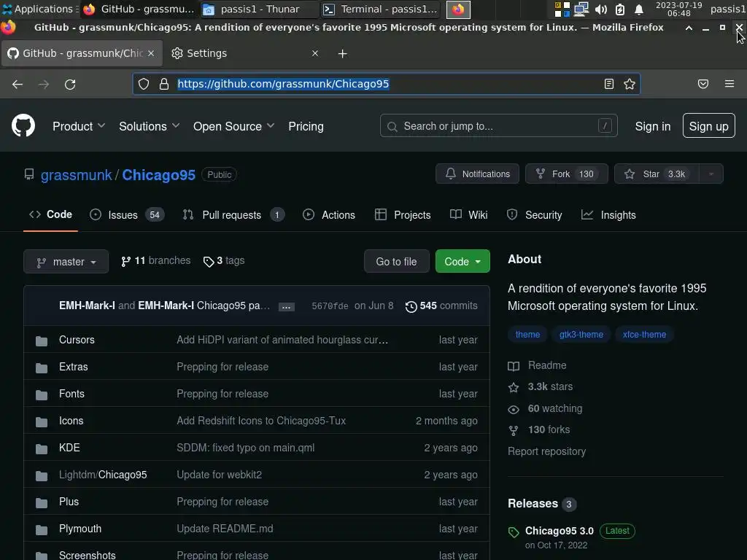This screenshot has height=560, width=747.
Task: Switch to the Thunar window in taskbar
Action: click(260, 9)
